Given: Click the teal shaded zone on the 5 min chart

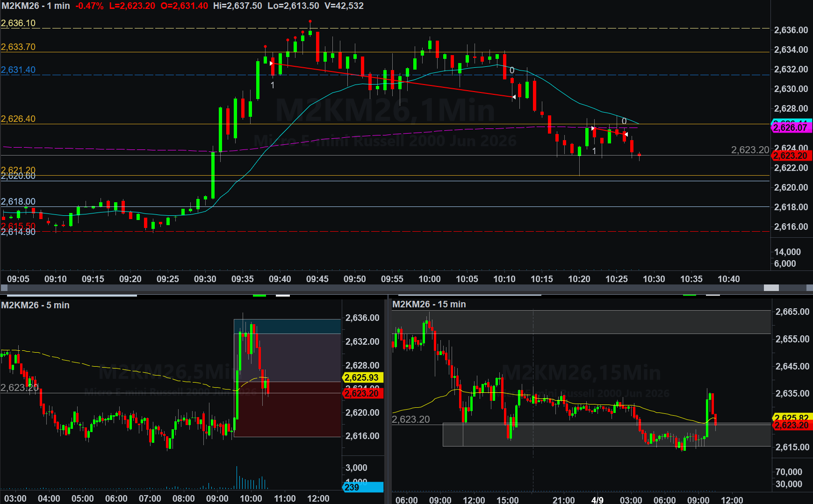Looking at the screenshot, I should [x=287, y=326].
